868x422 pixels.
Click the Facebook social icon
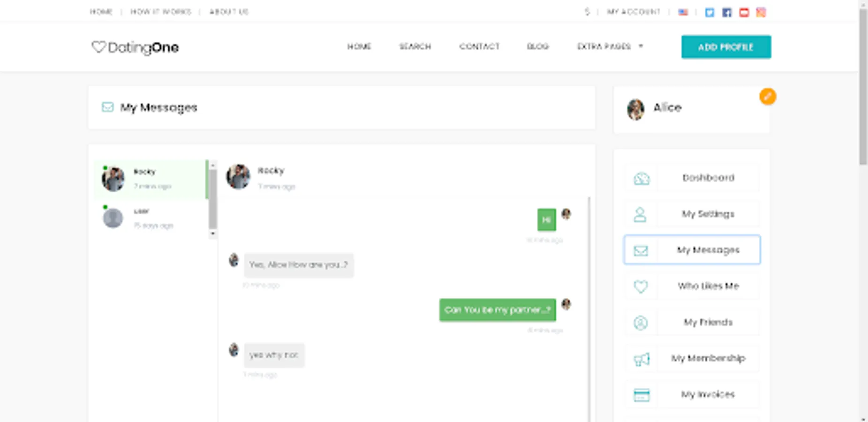point(727,12)
